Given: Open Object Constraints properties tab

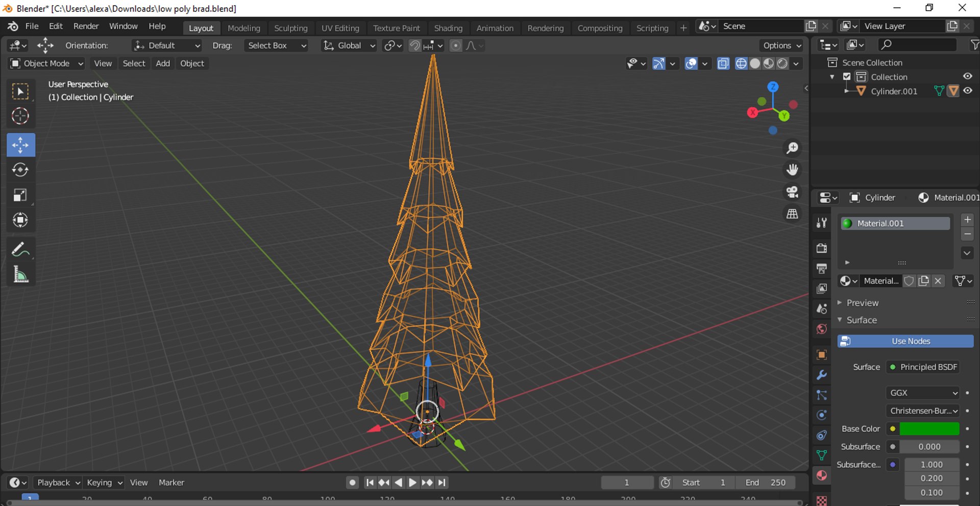Looking at the screenshot, I should click(x=821, y=435).
